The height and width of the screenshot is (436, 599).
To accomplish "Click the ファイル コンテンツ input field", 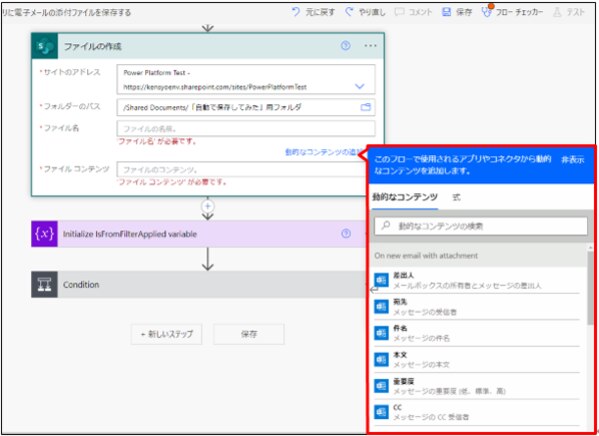I will tap(242, 169).
